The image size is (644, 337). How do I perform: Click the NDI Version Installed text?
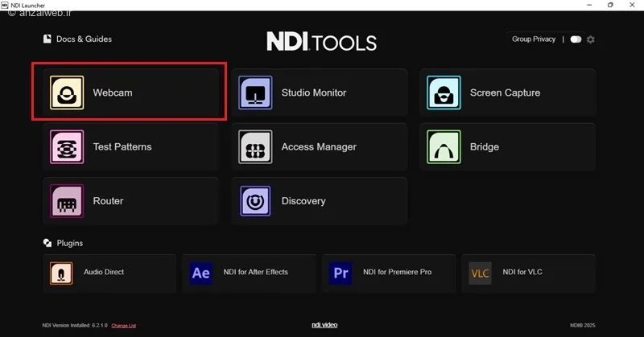[75, 326]
